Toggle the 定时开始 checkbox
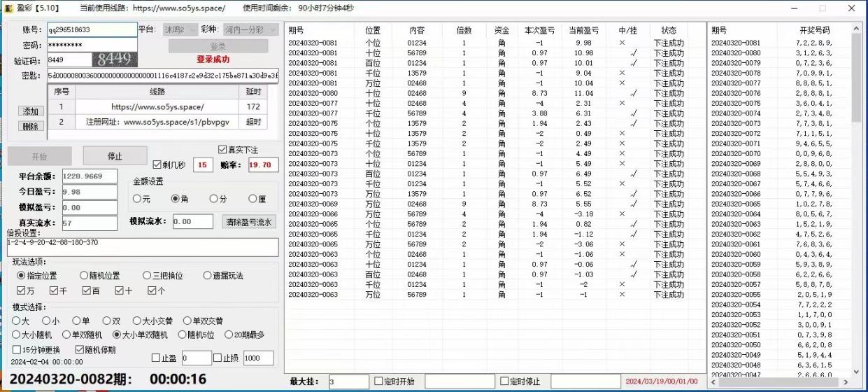868x392 pixels. coord(378,381)
